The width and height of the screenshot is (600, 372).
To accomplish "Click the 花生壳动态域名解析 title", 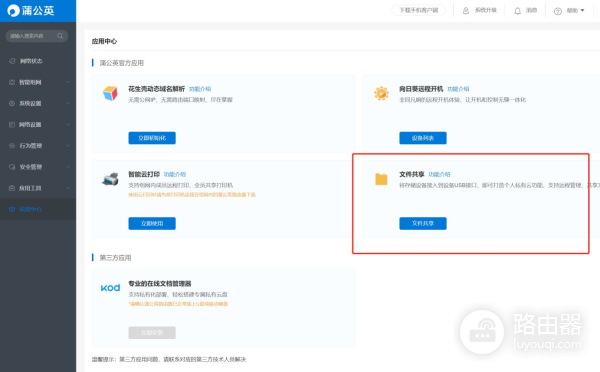I will (x=157, y=89).
